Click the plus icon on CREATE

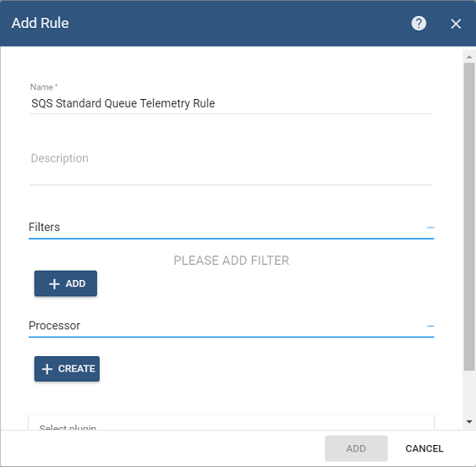(x=47, y=369)
